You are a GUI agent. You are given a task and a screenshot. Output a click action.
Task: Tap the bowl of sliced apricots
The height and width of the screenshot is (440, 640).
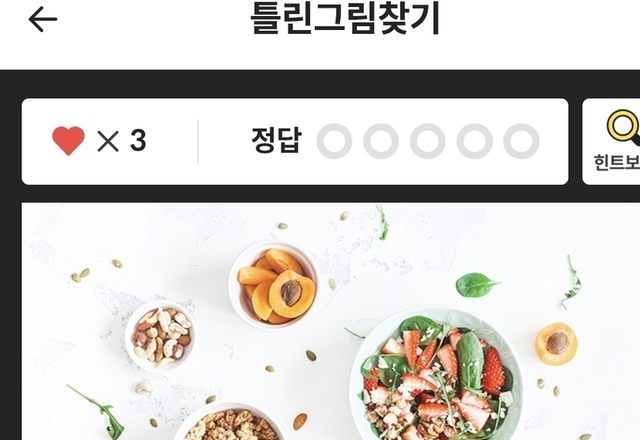tap(273, 284)
